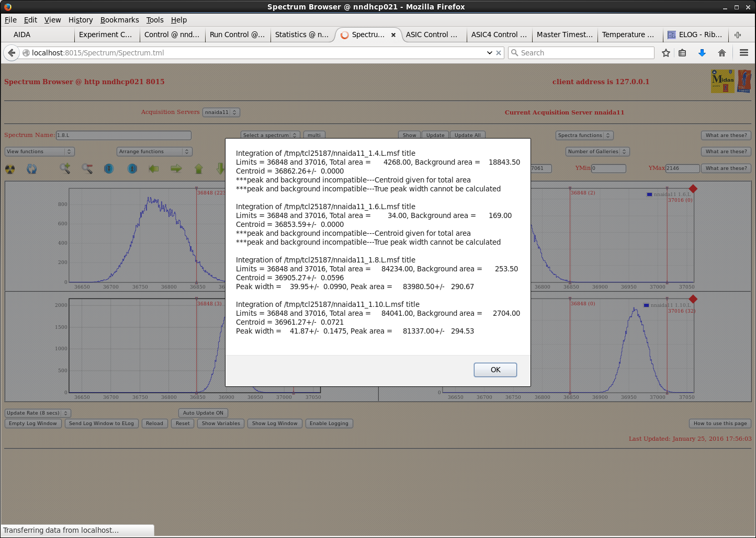Click the green right arrow icon
This screenshot has height=538, width=756.
176,168
